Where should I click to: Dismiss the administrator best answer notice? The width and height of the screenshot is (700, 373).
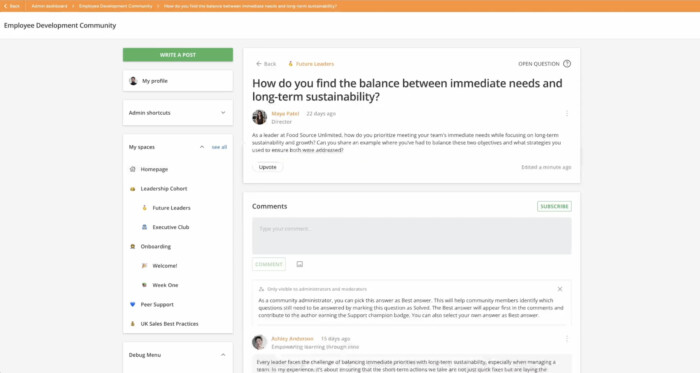(560, 289)
